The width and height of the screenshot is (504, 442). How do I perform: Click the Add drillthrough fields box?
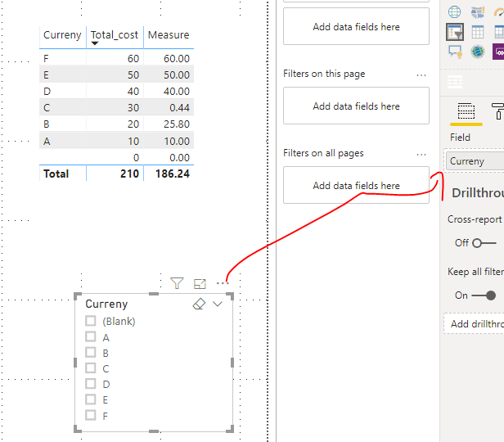click(x=474, y=323)
